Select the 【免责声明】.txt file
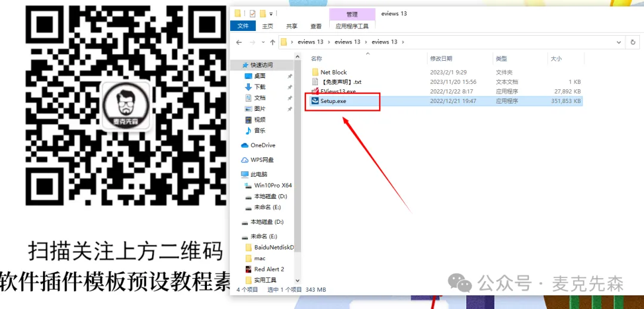Viewport: 644px width, 309px height. [x=341, y=82]
